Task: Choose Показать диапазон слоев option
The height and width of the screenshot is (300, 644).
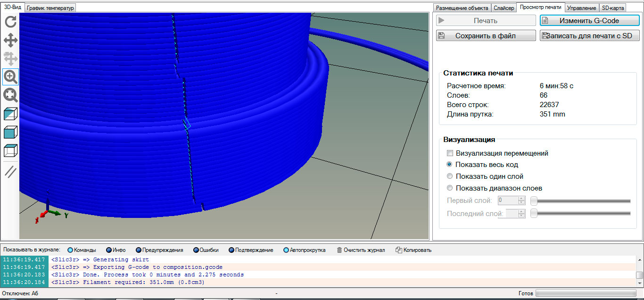Action: (450, 188)
